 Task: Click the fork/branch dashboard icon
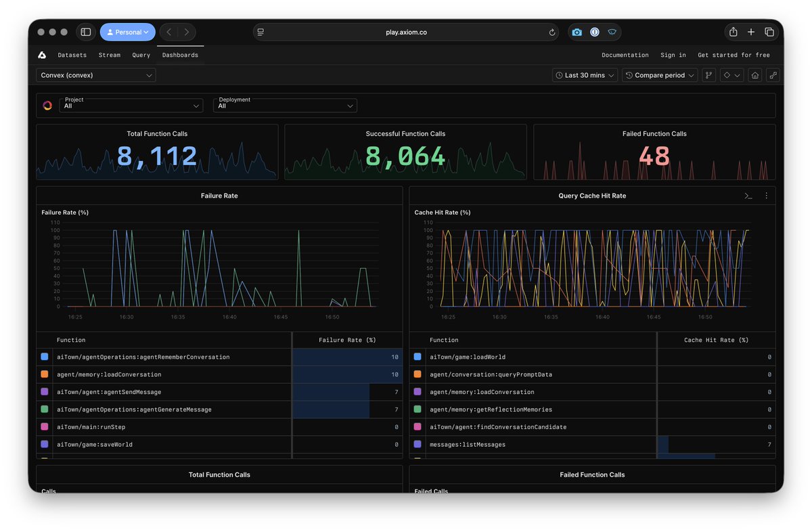708,75
